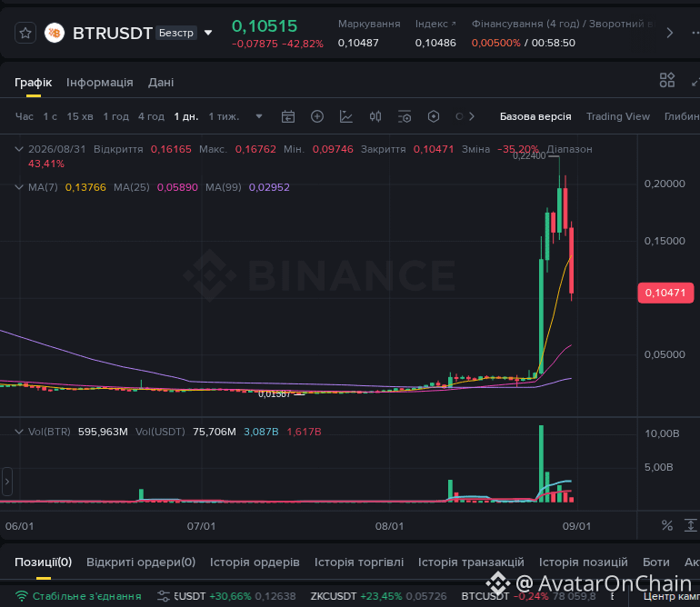Click the 07/01 date label on time axis
This screenshot has width=700, height=607.
point(201,526)
